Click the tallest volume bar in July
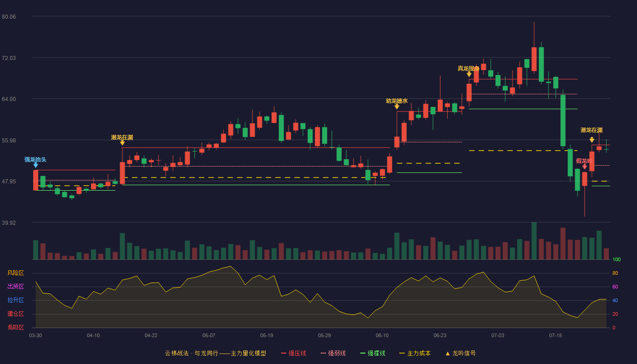Viewport: 637px width, 364px height. click(x=534, y=241)
